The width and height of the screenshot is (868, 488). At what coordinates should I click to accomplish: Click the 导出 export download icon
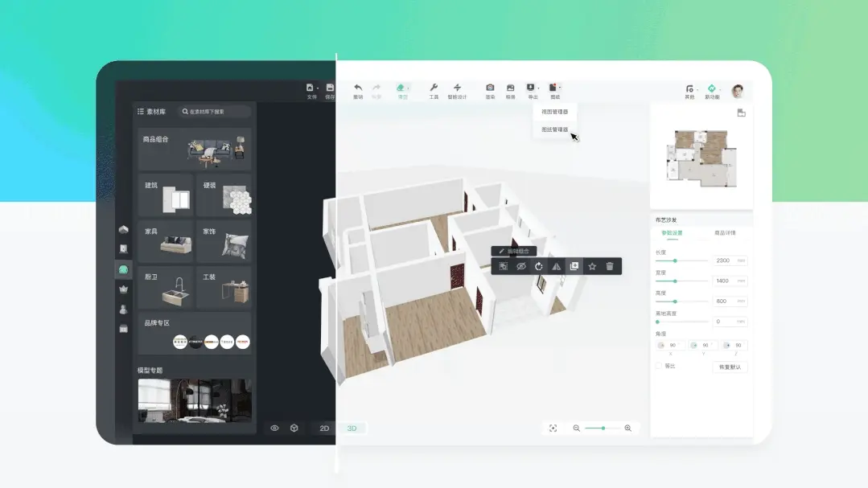pos(530,88)
